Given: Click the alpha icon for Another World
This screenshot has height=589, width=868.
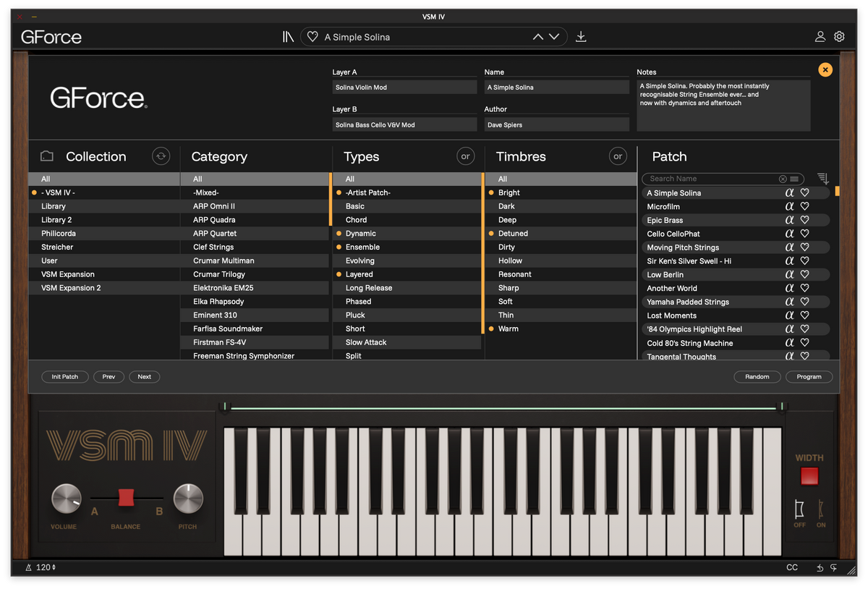Looking at the screenshot, I should coord(789,288).
